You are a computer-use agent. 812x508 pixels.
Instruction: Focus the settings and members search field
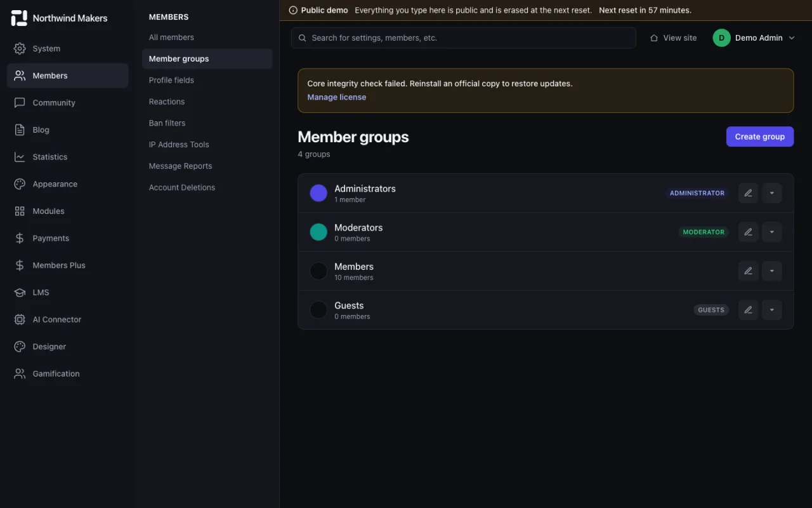pos(463,38)
